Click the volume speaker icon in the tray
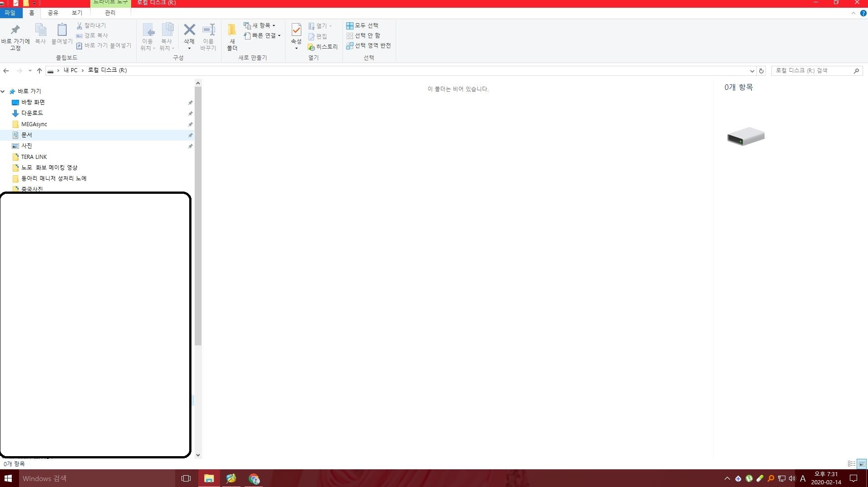Image resolution: width=868 pixels, height=487 pixels. 792,478
